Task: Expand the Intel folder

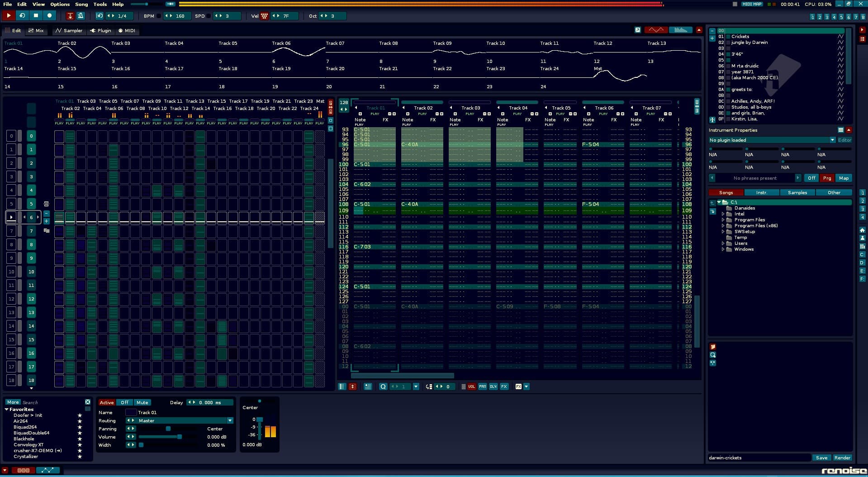Action: [723, 214]
